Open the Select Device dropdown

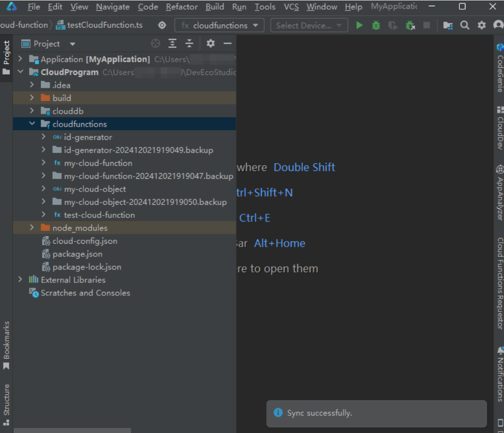[309, 25]
